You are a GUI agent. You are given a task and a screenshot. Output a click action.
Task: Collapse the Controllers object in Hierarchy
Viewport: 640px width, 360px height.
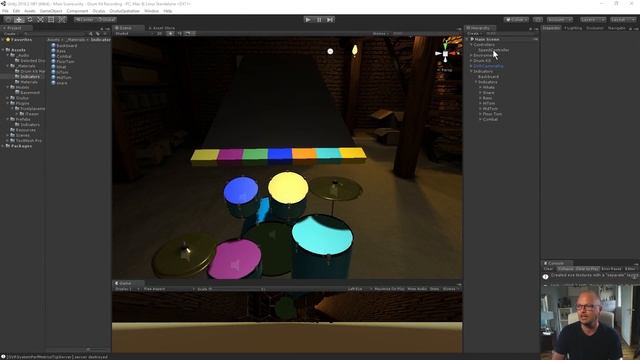click(471, 44)
